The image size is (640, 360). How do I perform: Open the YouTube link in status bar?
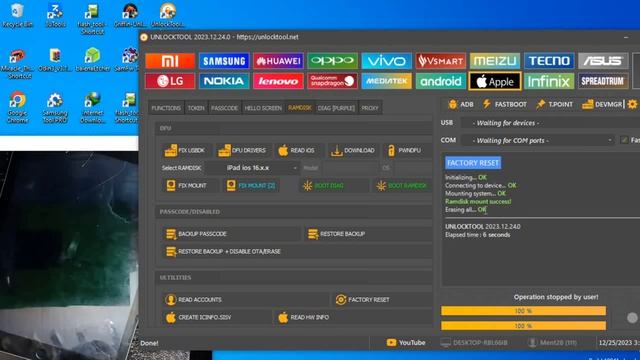(x=406, y=343)
